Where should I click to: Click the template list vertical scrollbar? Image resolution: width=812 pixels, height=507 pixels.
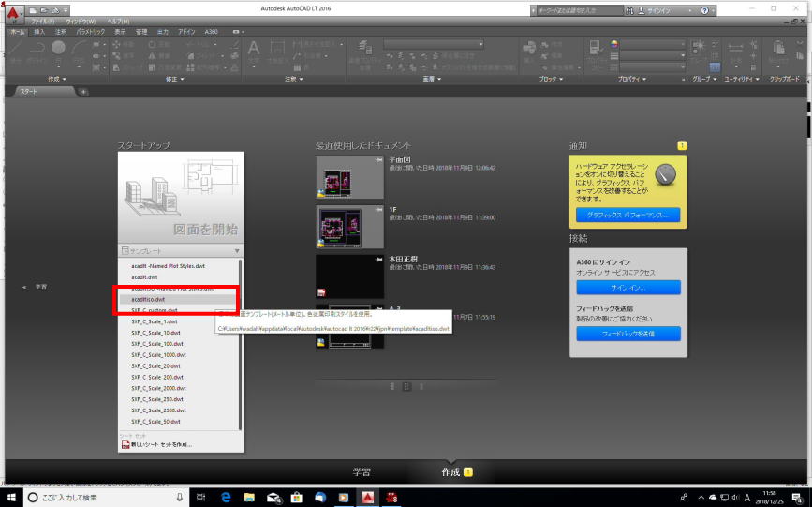click(x=240, y=345)
